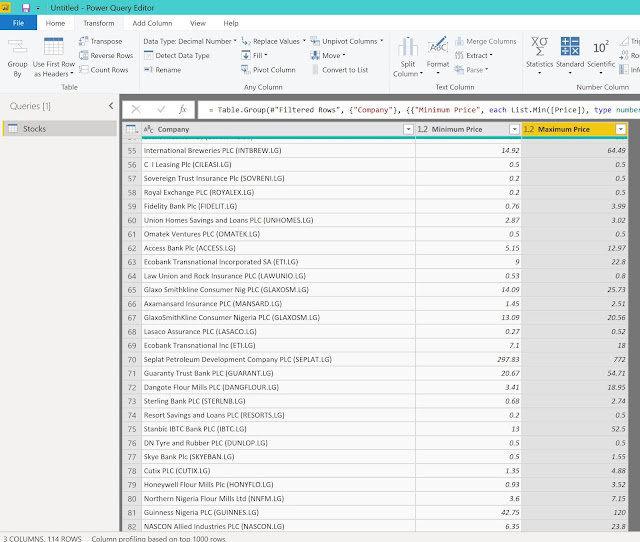Switch to the Help tab
Image resolution: width=640 pixels, height=542 pixels.
point(231,23)
